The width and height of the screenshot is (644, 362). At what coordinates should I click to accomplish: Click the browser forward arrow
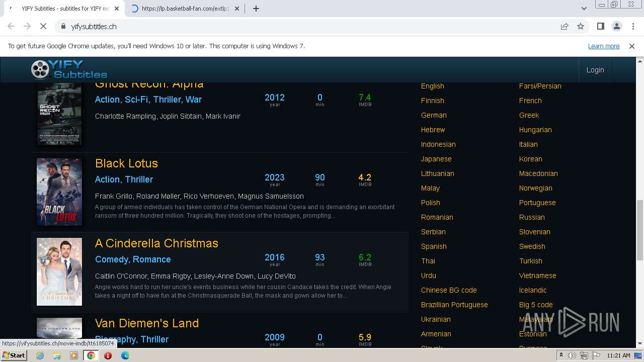[x=27, y=26]
